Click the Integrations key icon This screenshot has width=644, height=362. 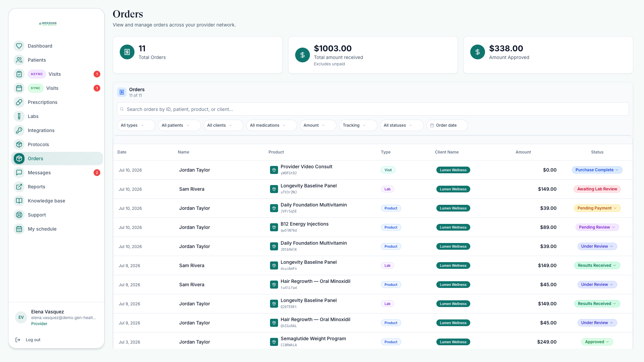pos(19,130)
